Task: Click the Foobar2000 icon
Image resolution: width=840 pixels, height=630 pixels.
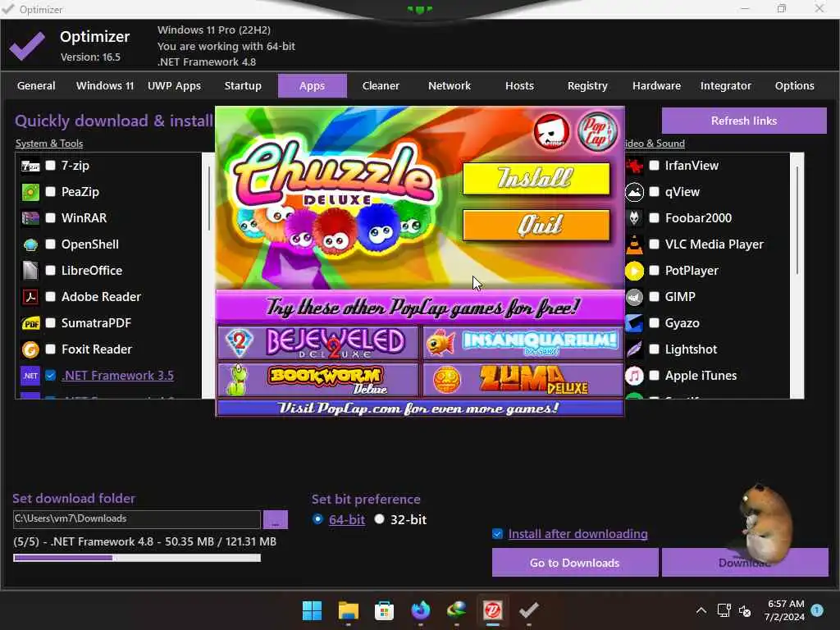Action: [634, 218]
